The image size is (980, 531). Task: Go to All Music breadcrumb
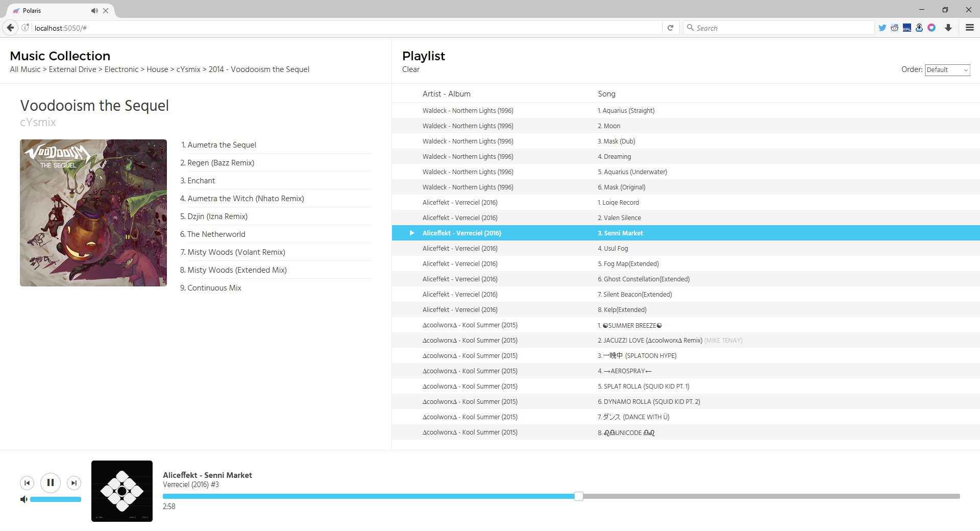pos(25,69)
